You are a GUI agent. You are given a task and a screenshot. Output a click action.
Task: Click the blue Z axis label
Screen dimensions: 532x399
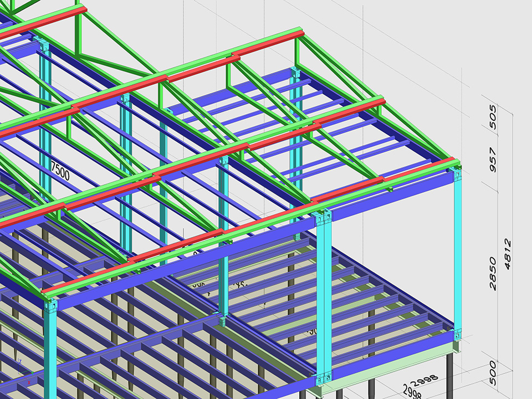click(20, 361)
